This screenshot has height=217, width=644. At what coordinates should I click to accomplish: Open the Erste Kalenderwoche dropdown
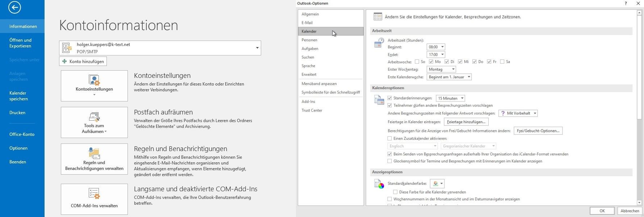(449, 77)
